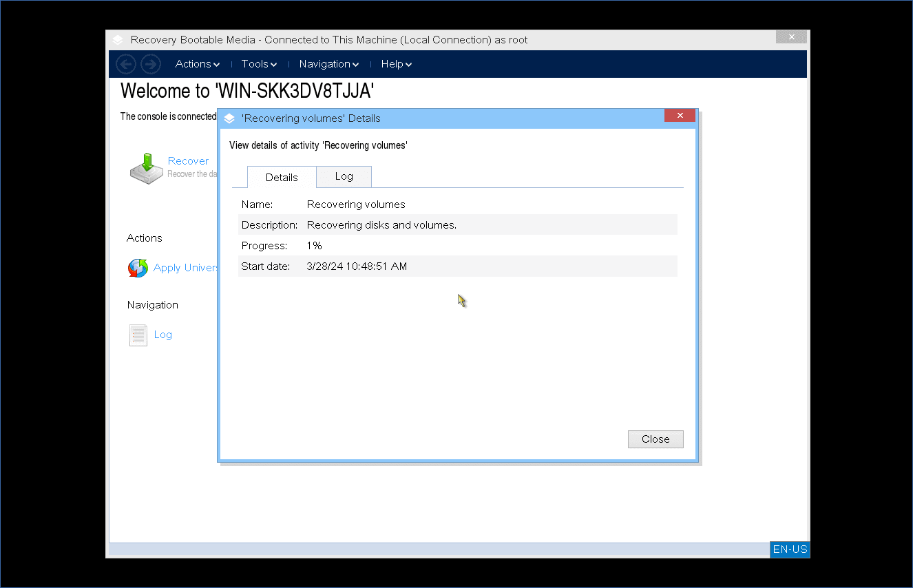
Task: Open the Tools dropdown menu
Action: tap(259, 64)
